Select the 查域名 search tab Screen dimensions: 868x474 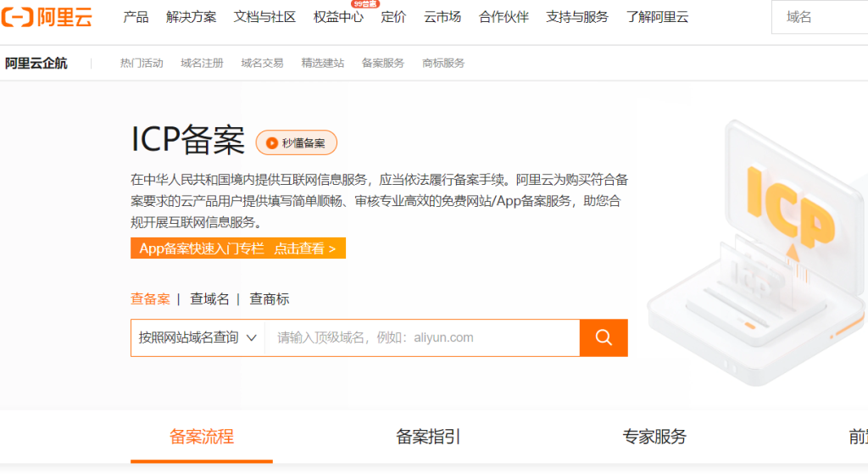[x=209, y=299]
